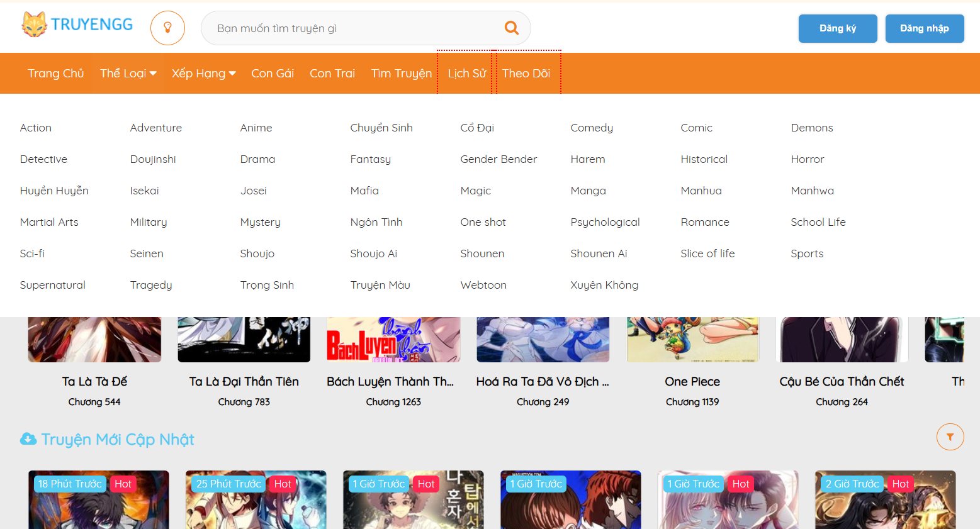Viewport: 980px width, 529px height.
Task: Open the One Piece thumbnail
Action: point(692,340)
